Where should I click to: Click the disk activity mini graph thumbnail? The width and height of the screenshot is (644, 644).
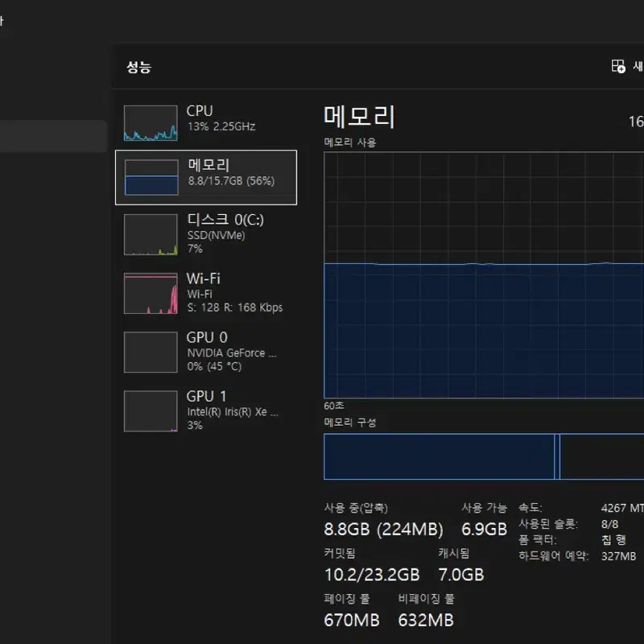point(151,234)
